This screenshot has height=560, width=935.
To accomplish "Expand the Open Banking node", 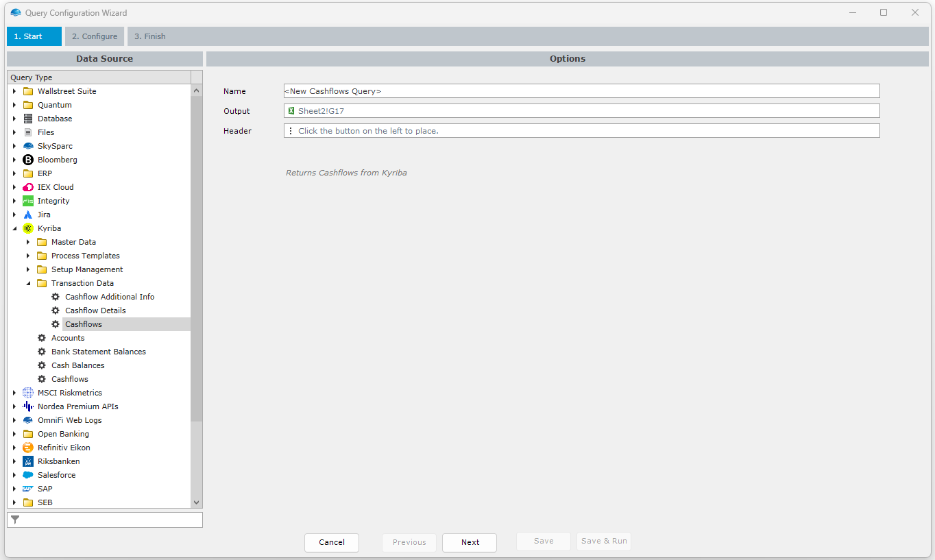I will click(14, 434).
